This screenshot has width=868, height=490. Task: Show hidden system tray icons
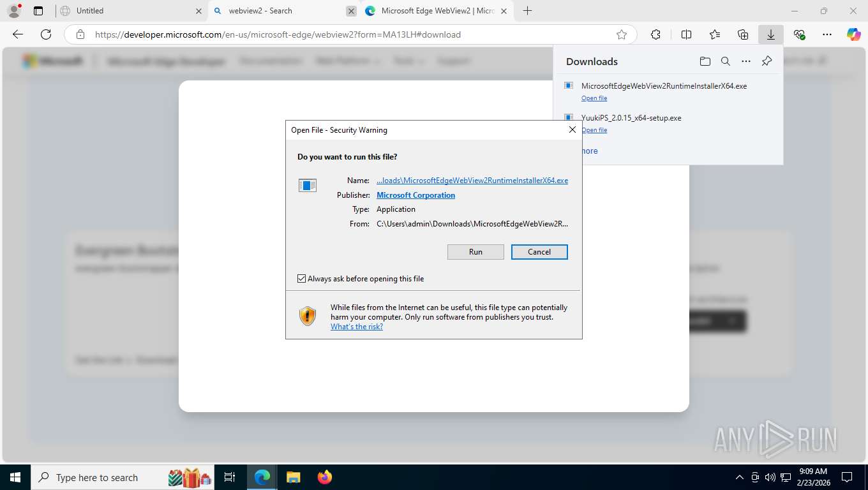coord(739,477)
